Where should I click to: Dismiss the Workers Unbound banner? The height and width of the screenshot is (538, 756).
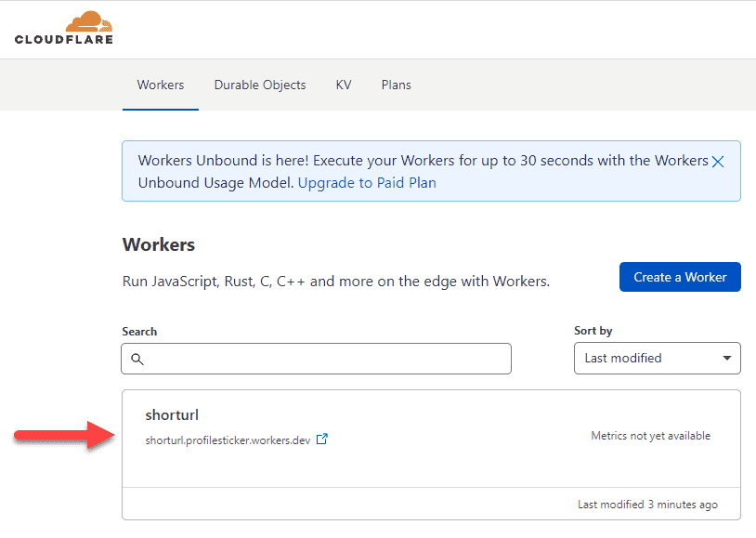point(718,162)
